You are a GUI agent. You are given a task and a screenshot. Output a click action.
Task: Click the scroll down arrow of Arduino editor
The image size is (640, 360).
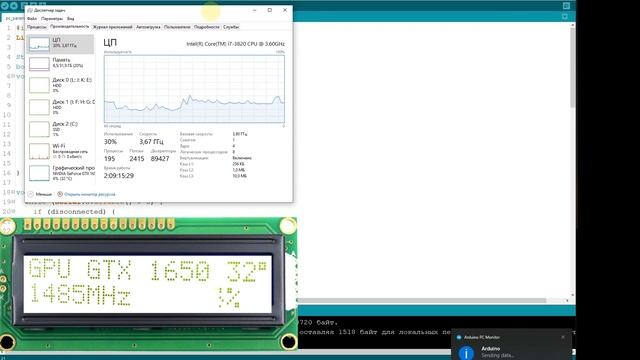pyautogui.click(x=573, y=295)
